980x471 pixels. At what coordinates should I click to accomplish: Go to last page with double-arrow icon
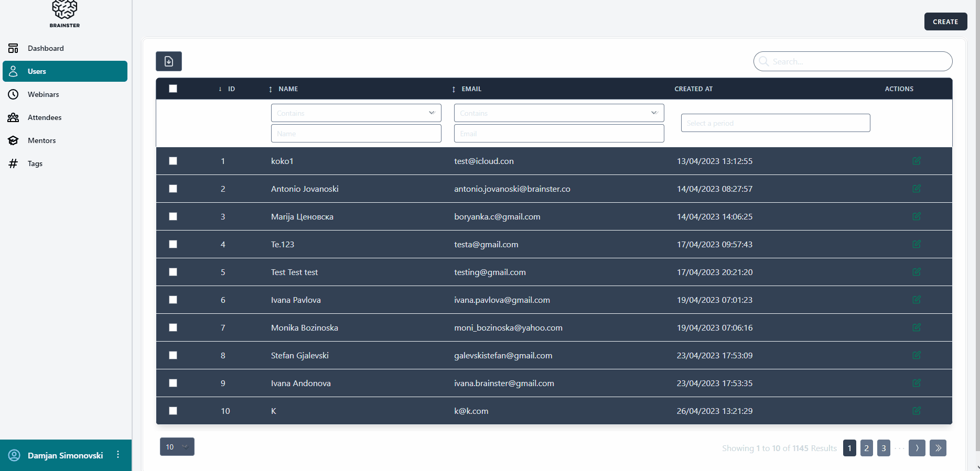point(938,448)
